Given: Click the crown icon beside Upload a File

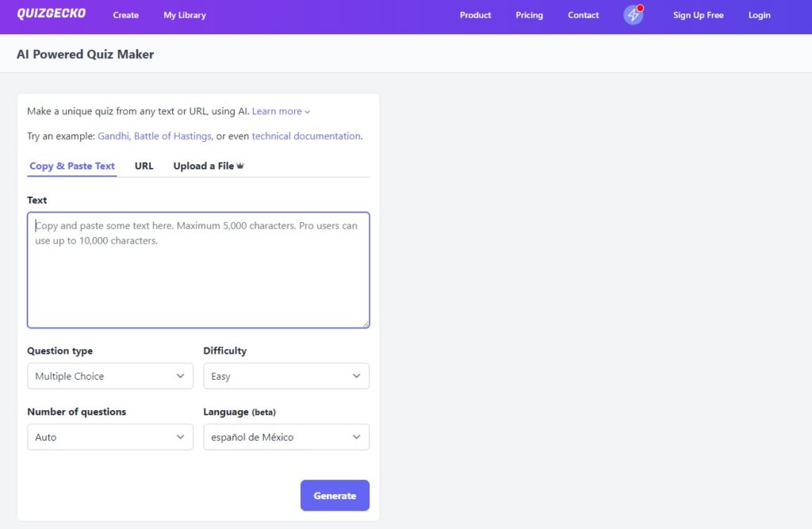Looking at the screenshot, I should coord(240,166).
